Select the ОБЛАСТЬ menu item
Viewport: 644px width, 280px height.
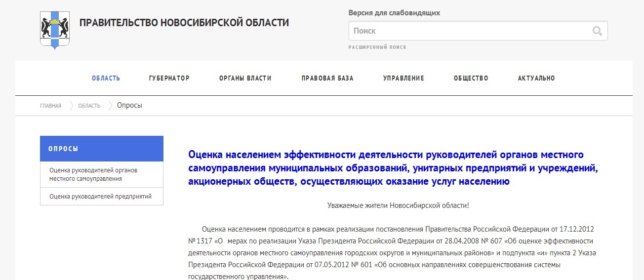pos(106,78)
